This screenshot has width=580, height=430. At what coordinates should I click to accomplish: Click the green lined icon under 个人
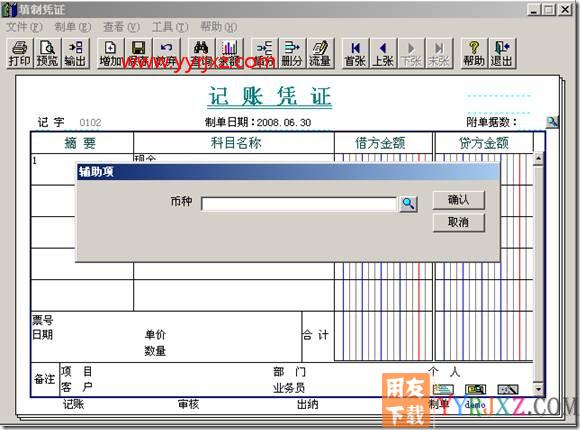coord(443,389)
